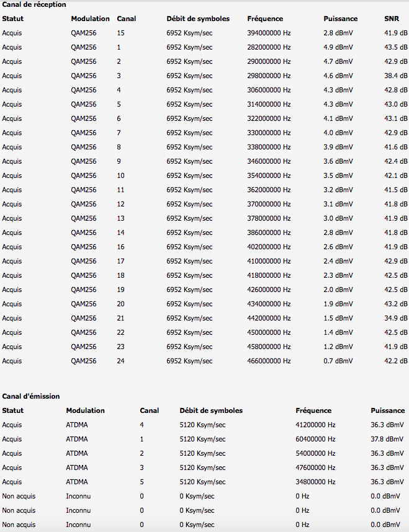The height and width of the screenshot is (532, 409).
Task: Click the reception table's "Débit de symboles" header
Action: (x=198, y=19)
